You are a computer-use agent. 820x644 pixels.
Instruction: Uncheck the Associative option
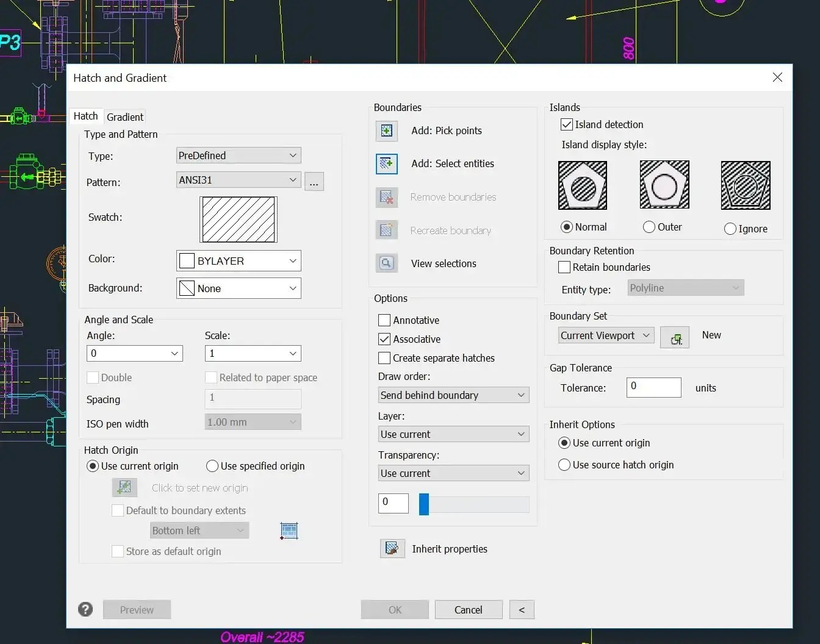tap(384, 339)
